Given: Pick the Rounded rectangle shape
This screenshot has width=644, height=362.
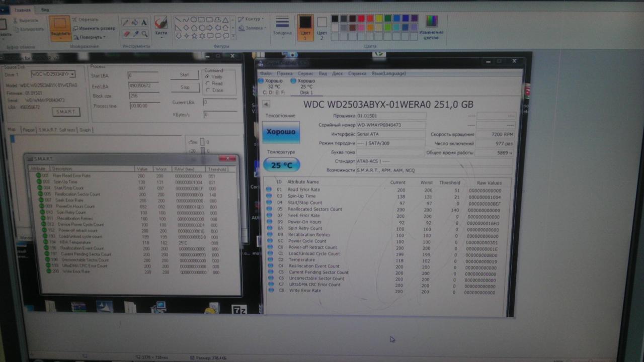Looking at the screenshot, I should point(210,20).
